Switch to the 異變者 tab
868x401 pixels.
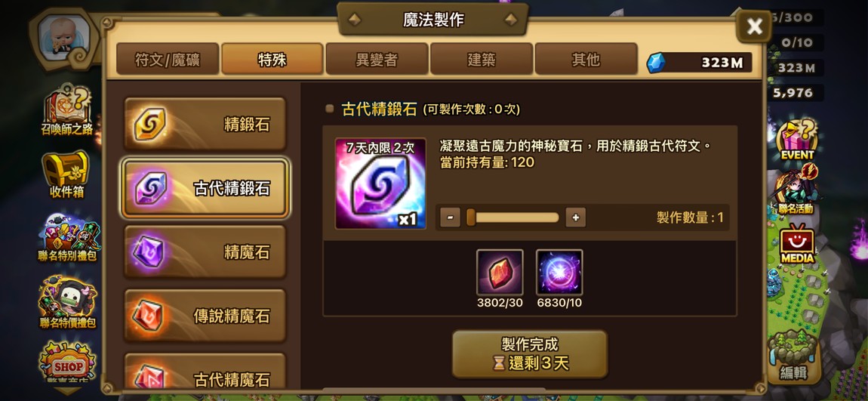(x=377, y=59)
